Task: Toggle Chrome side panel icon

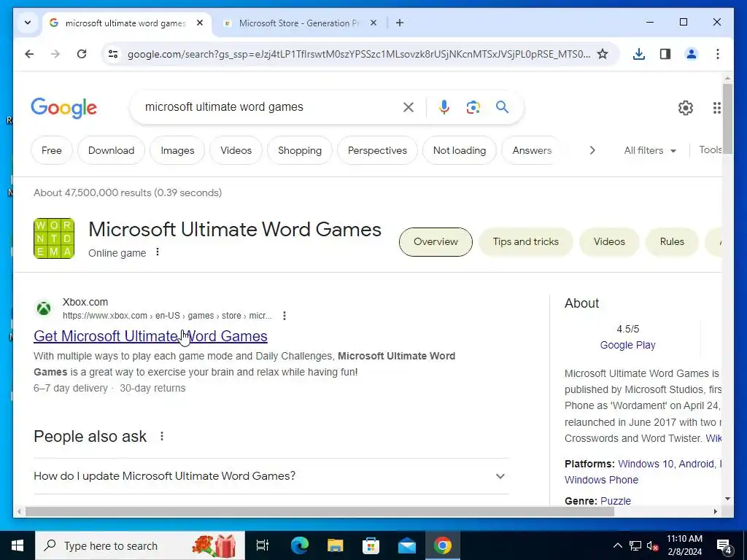Action: click(x=665, y=54)
